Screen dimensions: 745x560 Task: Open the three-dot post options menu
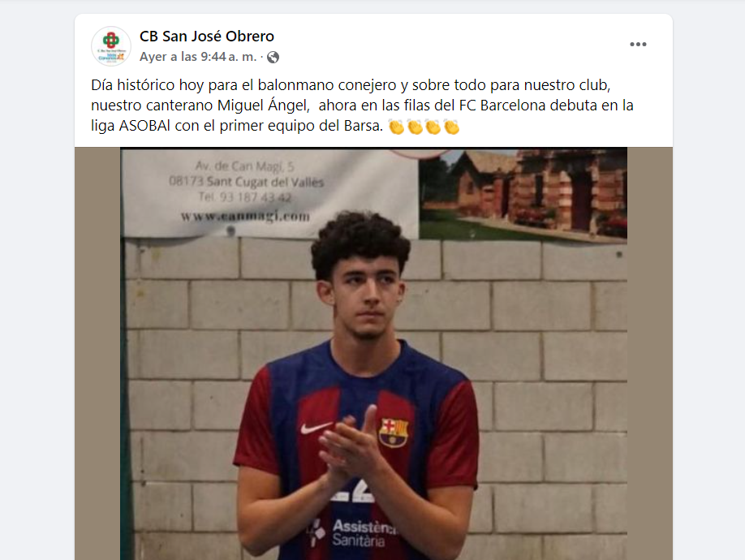point(638,44)
